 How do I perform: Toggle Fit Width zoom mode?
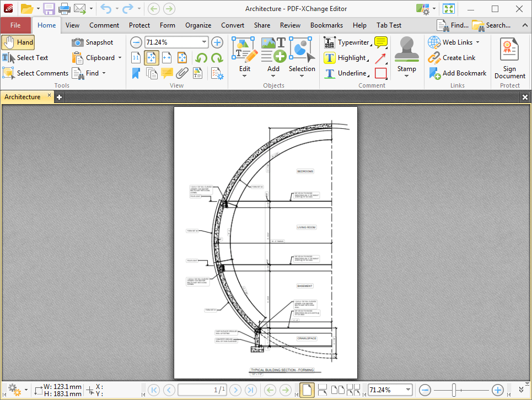(x=167, y=58)
